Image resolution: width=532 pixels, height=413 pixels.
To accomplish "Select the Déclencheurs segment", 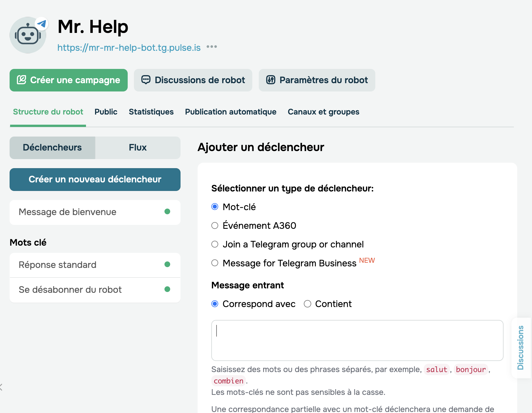I will click(52, 148).
